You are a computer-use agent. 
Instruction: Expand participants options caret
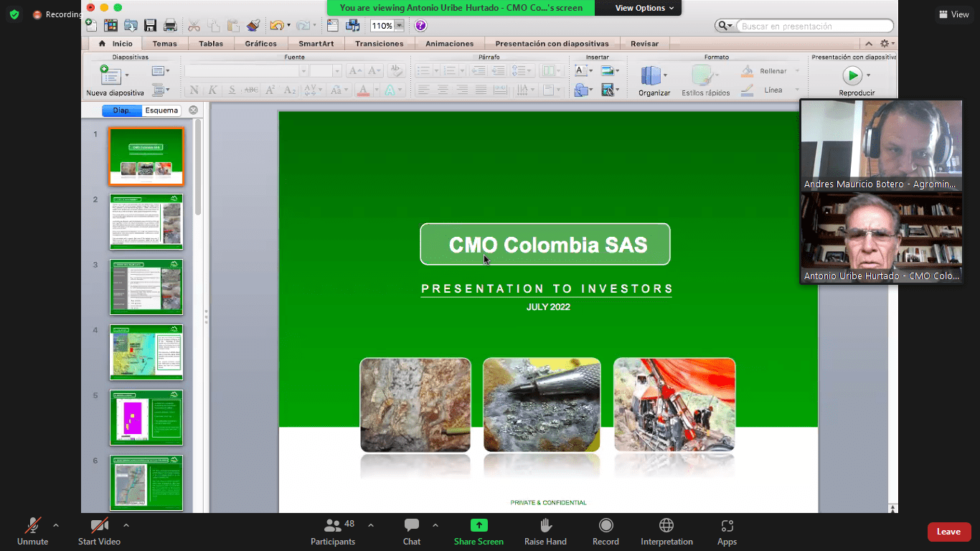click(x=371, y=525)
